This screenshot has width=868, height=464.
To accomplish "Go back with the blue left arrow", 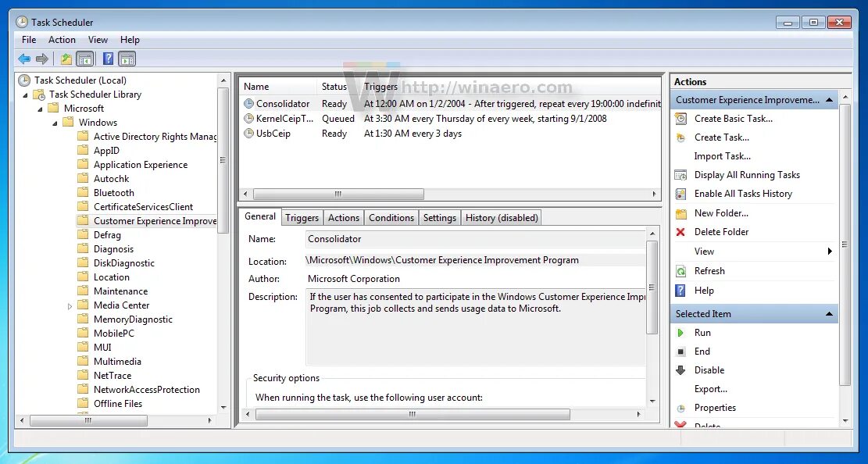I will click(24, 59).
